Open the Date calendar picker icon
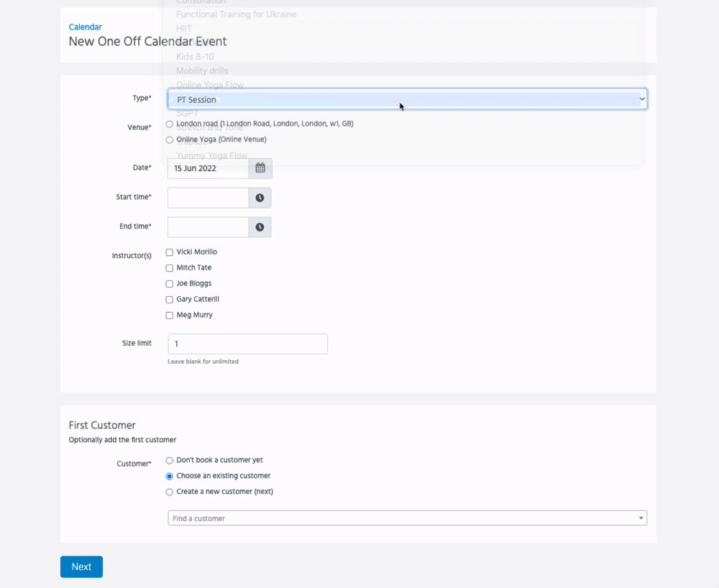This screenshot has width=719, height=588. click(x=260, y=168)
